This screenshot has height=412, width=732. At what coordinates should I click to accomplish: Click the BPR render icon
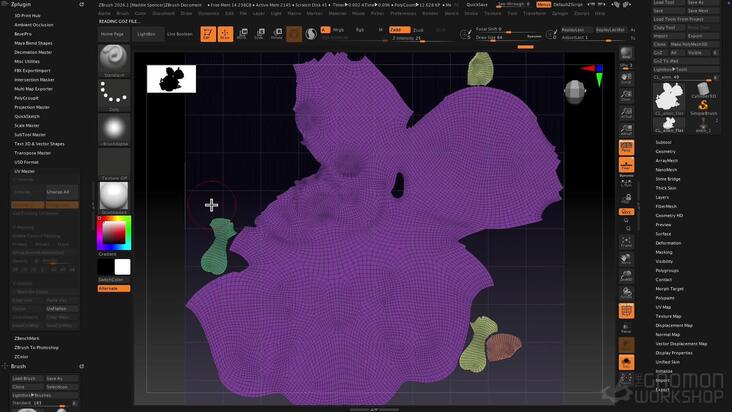[626, 53]
